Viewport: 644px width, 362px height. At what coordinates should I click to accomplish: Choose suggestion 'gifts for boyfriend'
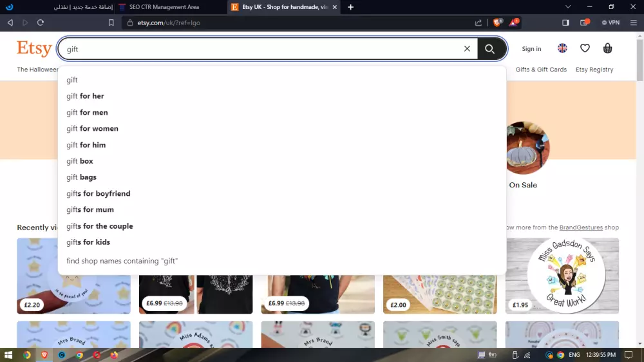tap(282, 193)
